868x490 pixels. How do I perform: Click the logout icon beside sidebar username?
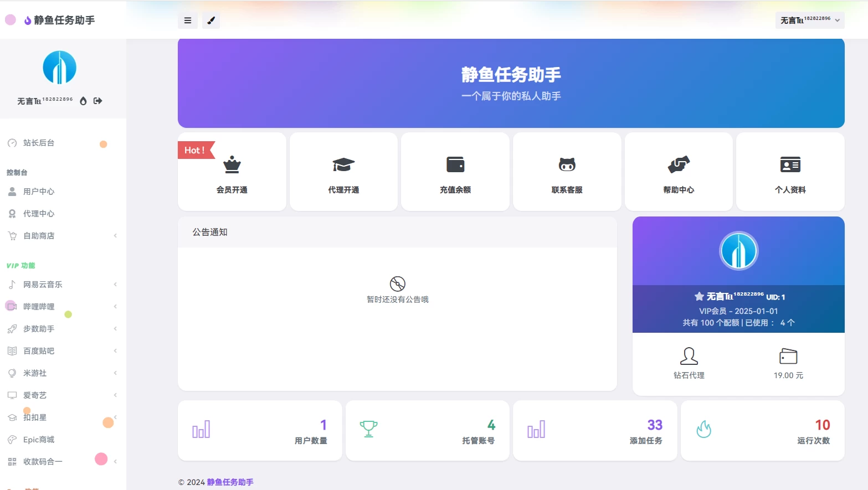[x=98, y=101]
